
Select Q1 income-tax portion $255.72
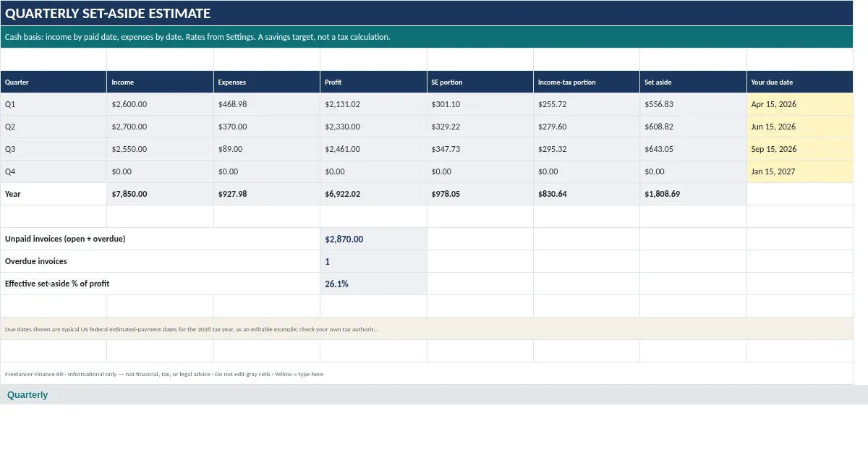(587, 104)
